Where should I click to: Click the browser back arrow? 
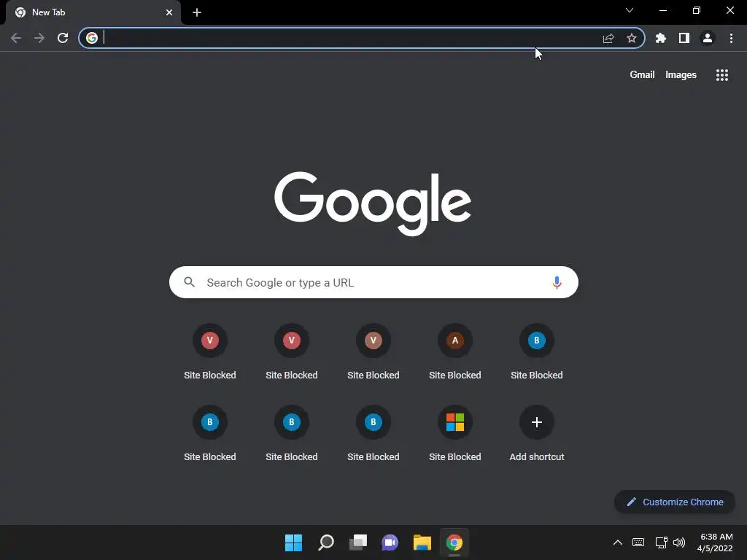tap(16, 38)
